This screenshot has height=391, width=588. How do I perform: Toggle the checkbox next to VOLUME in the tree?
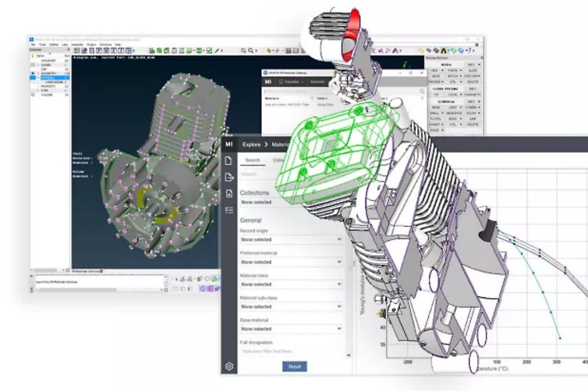tap(34, 95)
